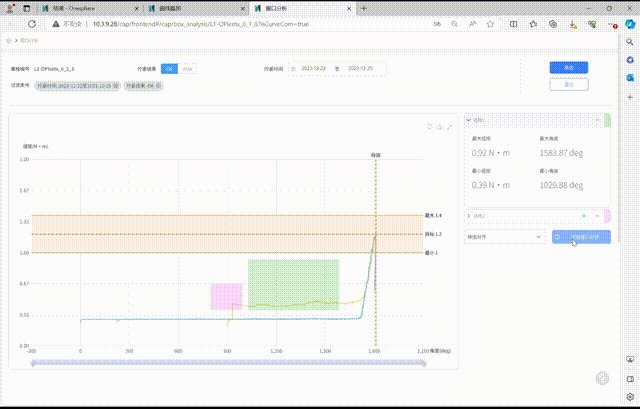
Task: Remove second selection box with red minus
Action: point(597,216)
